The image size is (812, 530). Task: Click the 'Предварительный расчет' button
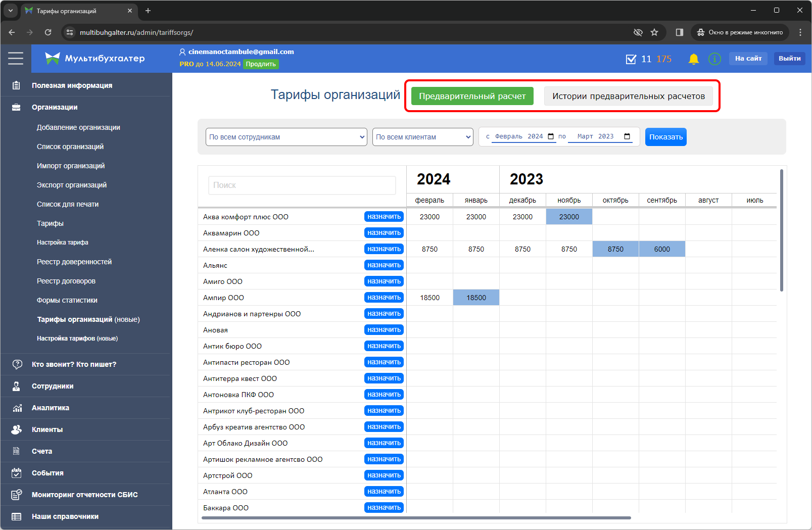(x=472, y=96)
